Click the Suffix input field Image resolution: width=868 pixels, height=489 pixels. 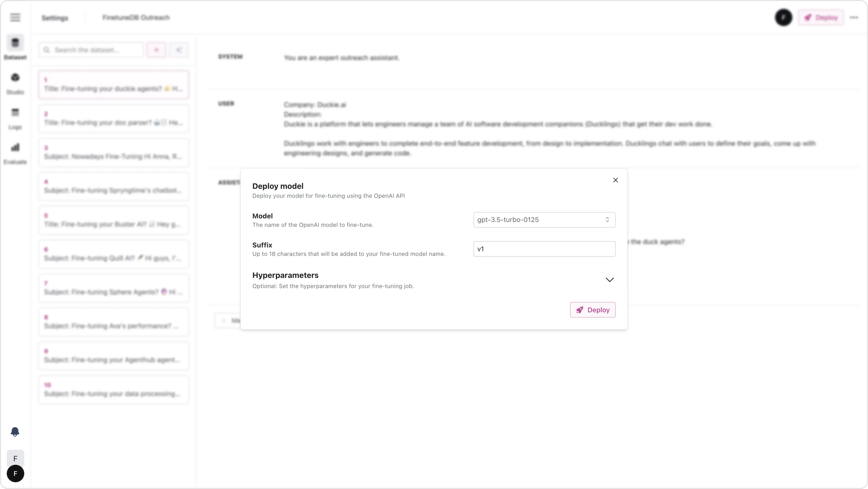click(544, 249)
